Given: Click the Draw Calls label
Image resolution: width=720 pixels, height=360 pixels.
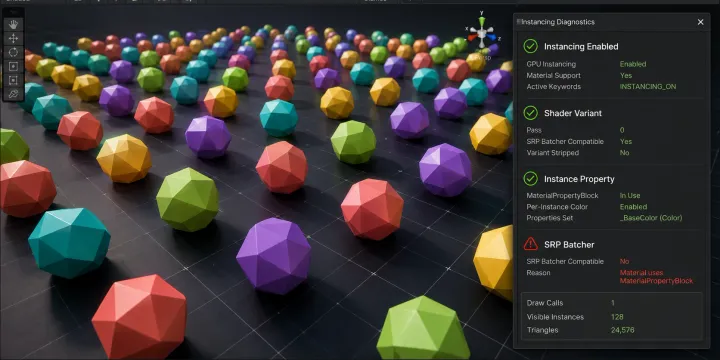Looking at the screenshot, I should coord(545,303).
